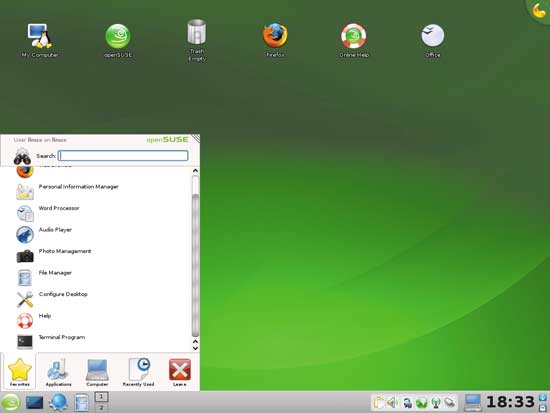Image resolution: width=550 pixels, height=413 pixels.
Task: Open My Computer desktop icon
Action: (40, 40)
